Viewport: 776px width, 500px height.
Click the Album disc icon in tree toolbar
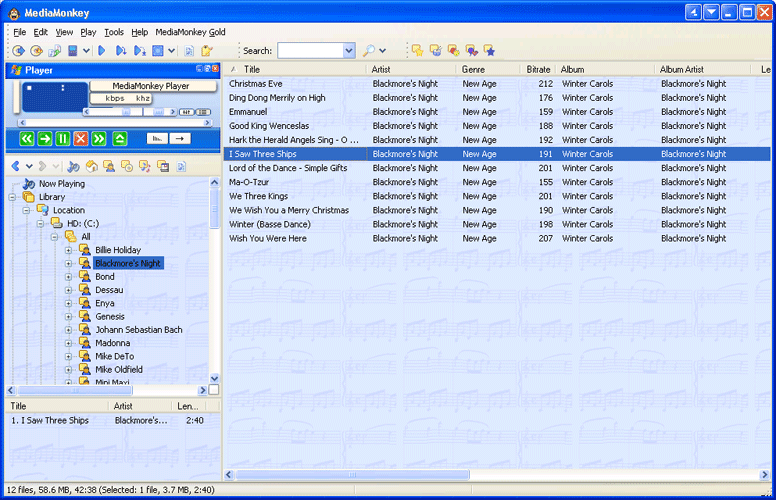click(x=127, y=166)
